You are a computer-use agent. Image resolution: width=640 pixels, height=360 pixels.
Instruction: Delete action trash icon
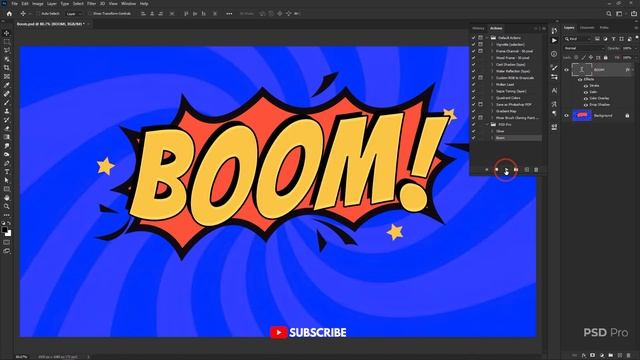[536, 169]
